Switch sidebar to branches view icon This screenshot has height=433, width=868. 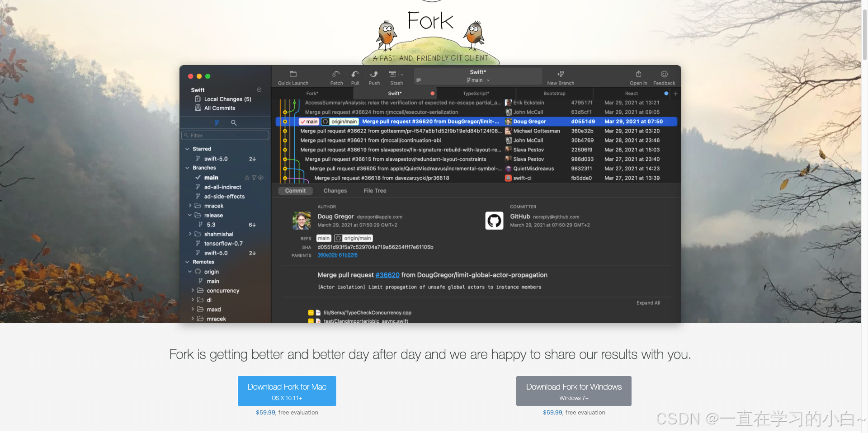217,123
